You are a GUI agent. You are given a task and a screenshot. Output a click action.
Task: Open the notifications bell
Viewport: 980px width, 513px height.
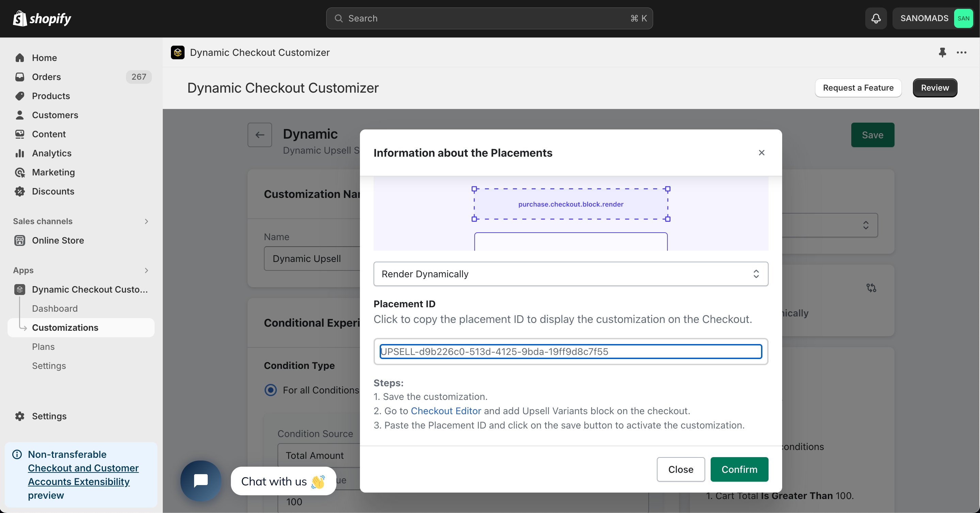click(x=876, y=18)
